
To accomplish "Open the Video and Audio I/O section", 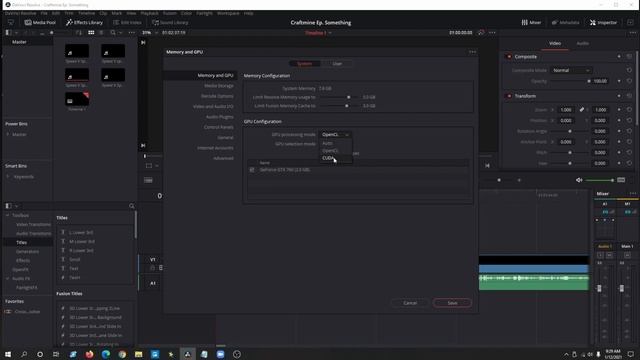I will click(213, 107).
